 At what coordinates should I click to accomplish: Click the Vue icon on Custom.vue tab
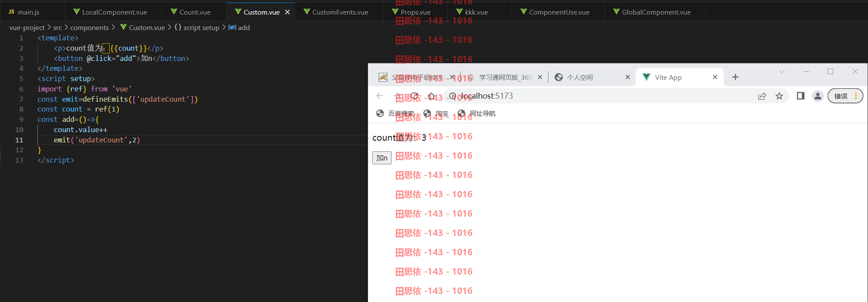tap(238, 12)
